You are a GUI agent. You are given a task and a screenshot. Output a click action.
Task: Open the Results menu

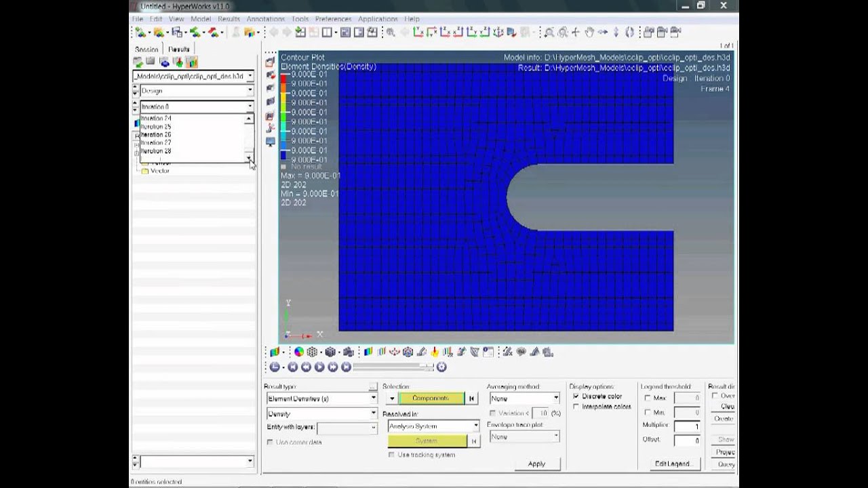[x=229, y=19]
